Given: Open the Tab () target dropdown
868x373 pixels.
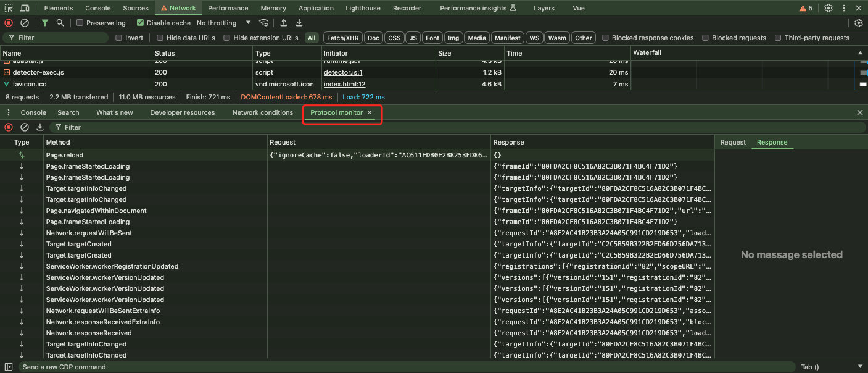Looking at the screenshot, I should tap(832, 367).
